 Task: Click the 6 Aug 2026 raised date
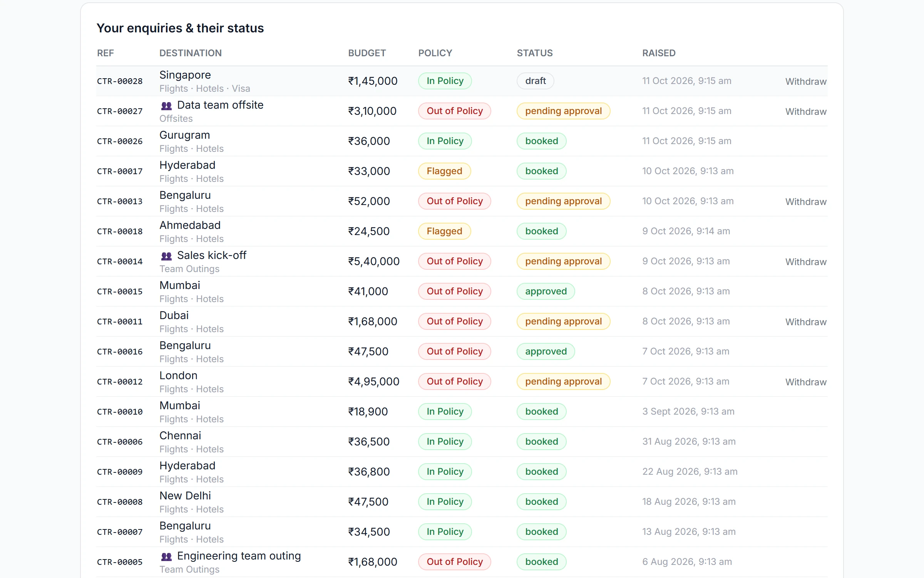[x=687, y=562]
